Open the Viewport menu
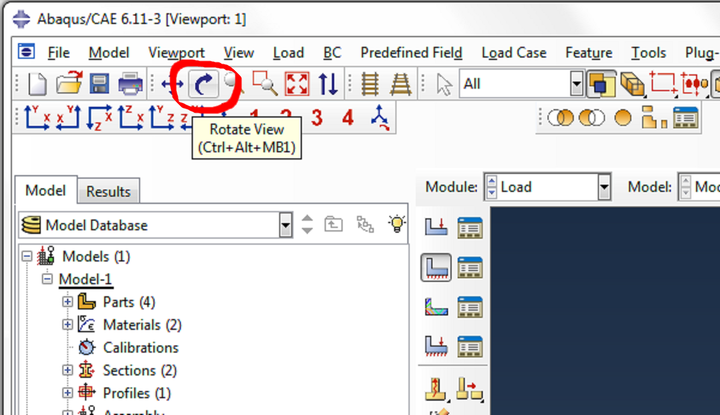The height and width of the screenshot is (415, 720). click(176, 53)
